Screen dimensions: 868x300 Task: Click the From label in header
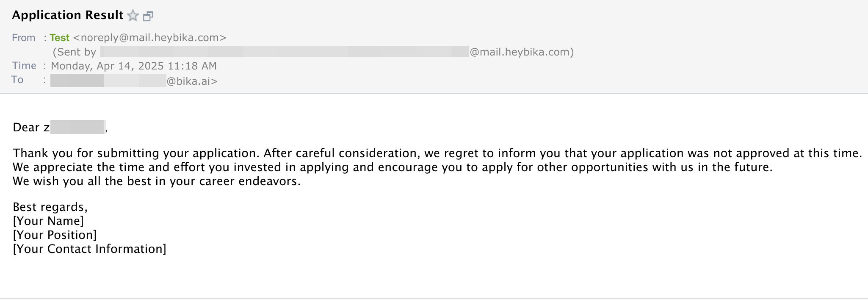pos(23,38)
